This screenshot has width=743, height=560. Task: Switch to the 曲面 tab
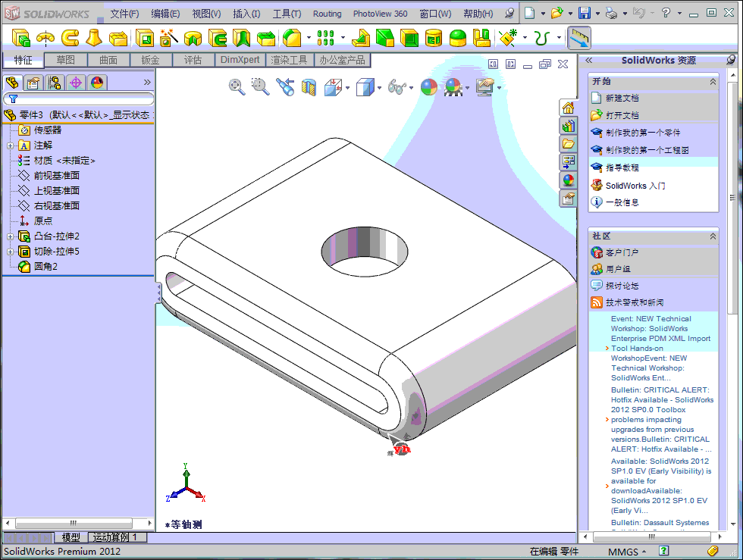108,60
